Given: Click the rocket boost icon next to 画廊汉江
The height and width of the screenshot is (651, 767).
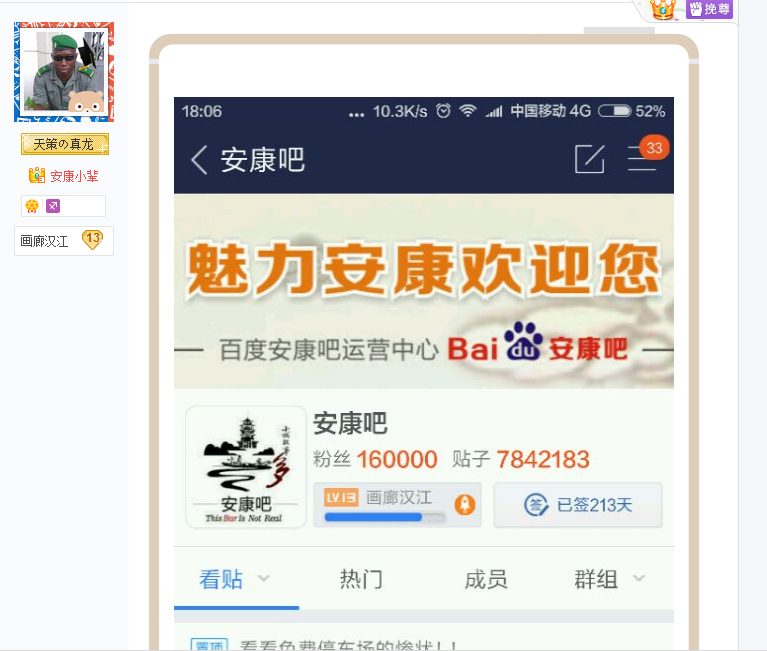Looking at the screenshot, I should coord(465,504).
